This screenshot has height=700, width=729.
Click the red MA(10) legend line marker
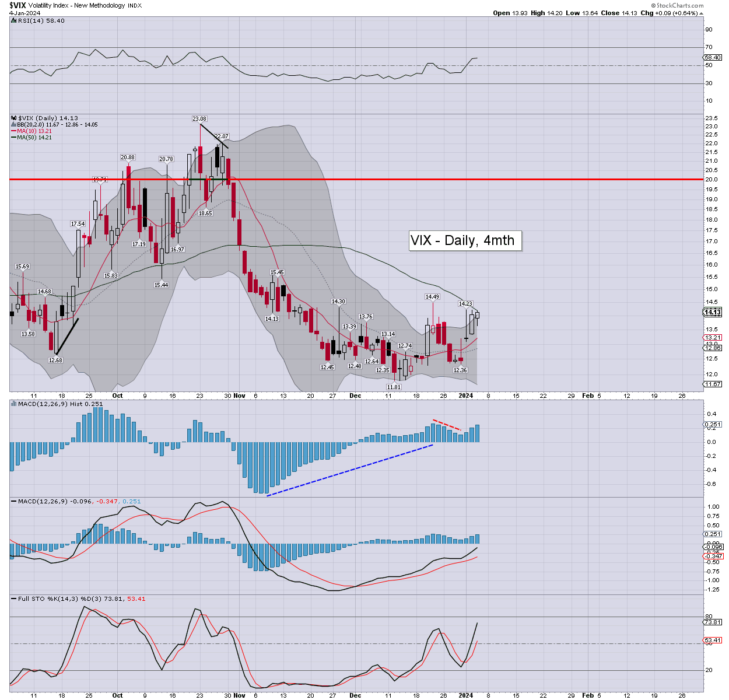13,131
